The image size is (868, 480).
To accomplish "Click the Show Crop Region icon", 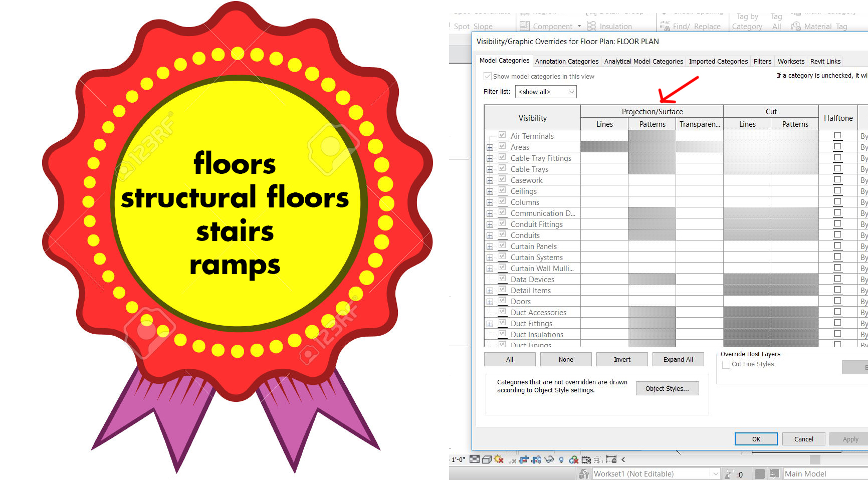I will tap(536, 459).
